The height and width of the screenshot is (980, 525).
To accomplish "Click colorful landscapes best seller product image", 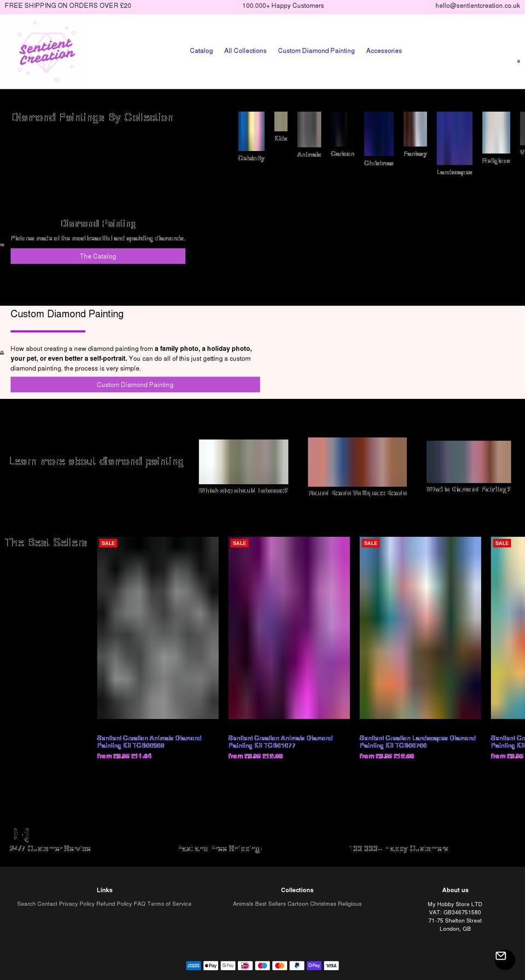I will pyautogui.click(x=420, y=628).
